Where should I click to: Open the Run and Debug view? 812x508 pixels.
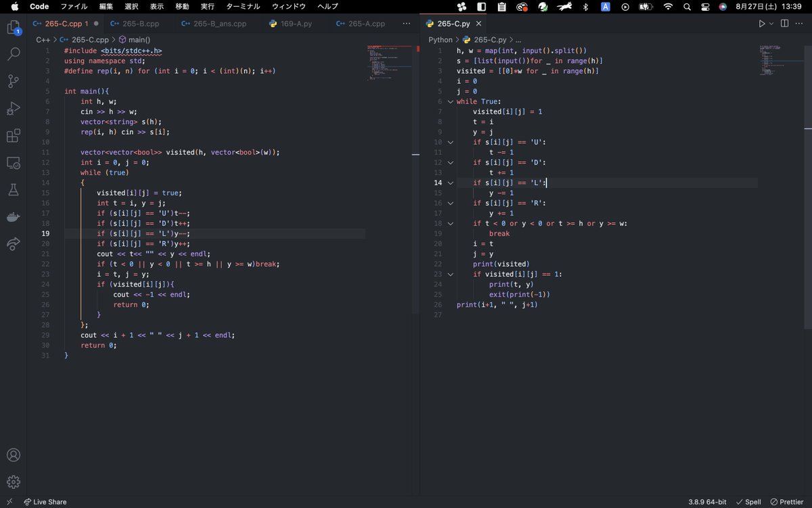click(x=14, y=108)
